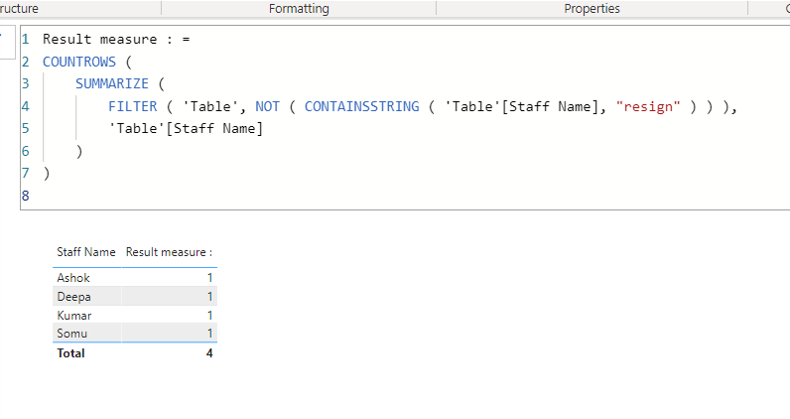
Task: Click CONTAINSSTRING function in formula
Action: [x=362, y=106]
